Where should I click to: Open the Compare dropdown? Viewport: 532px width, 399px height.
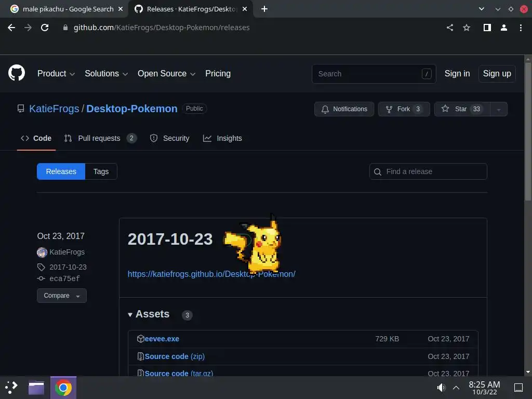click(x=62, y=296)
